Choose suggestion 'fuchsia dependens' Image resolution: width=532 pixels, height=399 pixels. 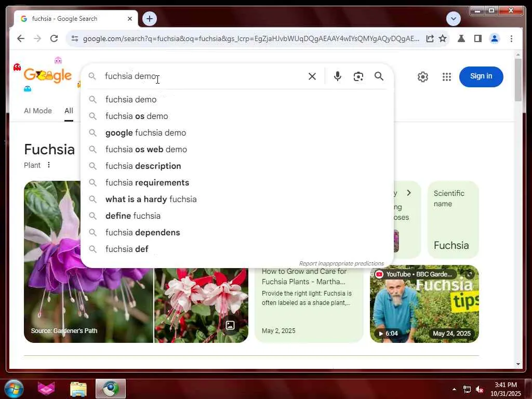[237, 232]
